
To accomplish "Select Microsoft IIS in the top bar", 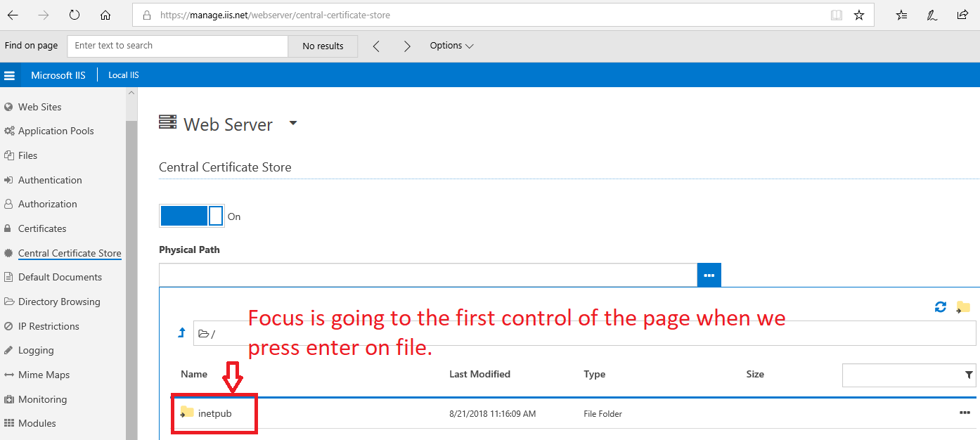I will pos(58,75).
